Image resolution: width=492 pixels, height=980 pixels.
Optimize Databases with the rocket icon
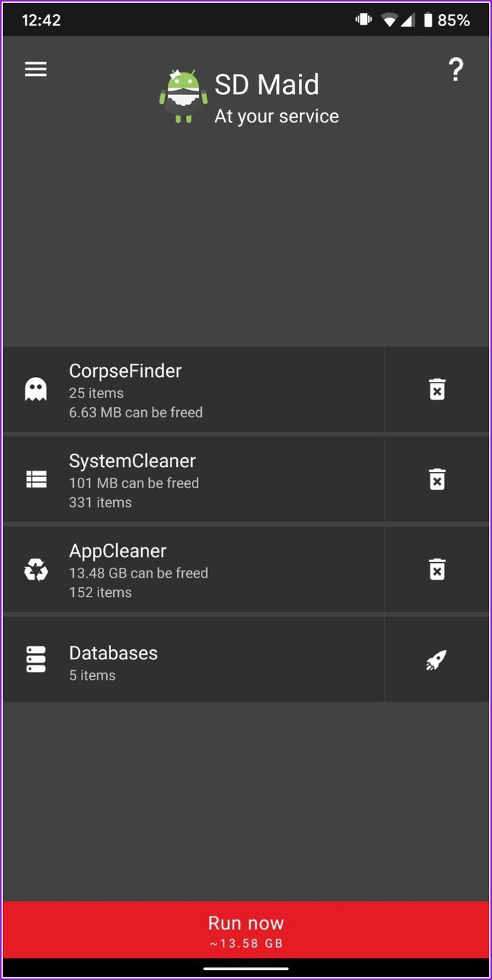(437, 659)
